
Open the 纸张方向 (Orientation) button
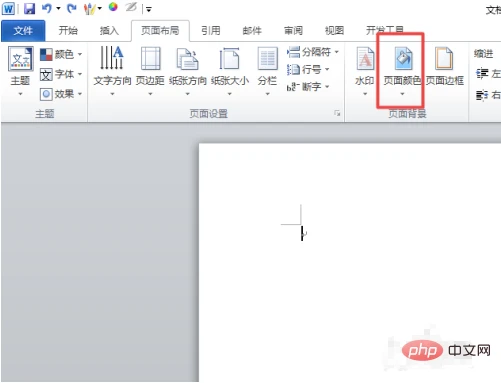(188, 71)
